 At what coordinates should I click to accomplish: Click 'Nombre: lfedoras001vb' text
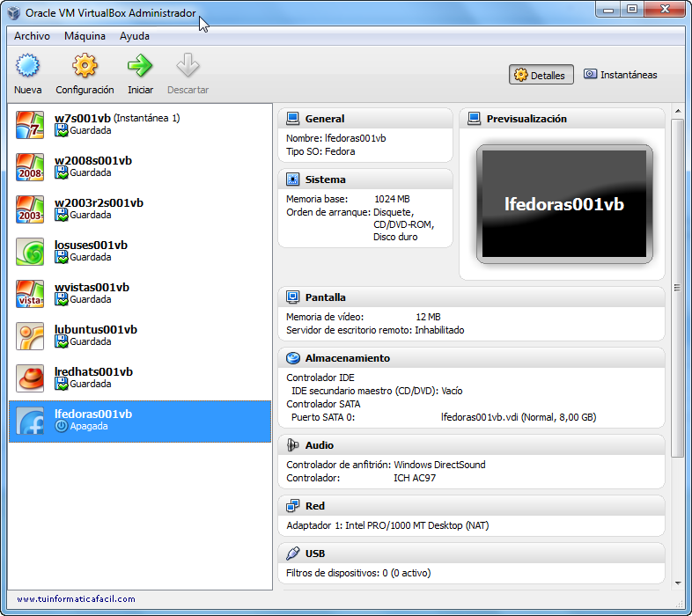[335, 138]
